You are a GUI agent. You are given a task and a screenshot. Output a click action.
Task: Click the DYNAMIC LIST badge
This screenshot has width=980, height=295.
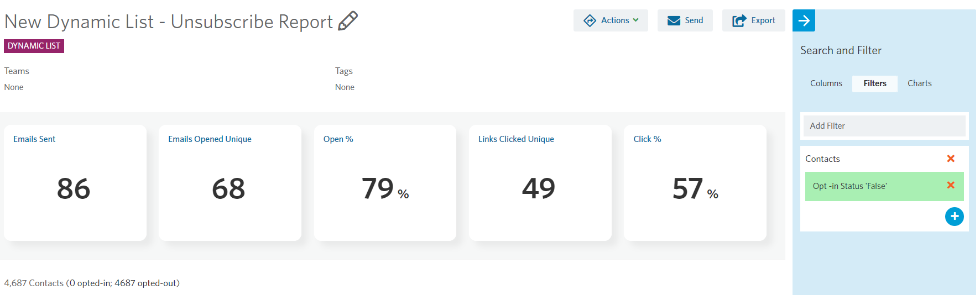pyautogui.click(x=34, y=46)
